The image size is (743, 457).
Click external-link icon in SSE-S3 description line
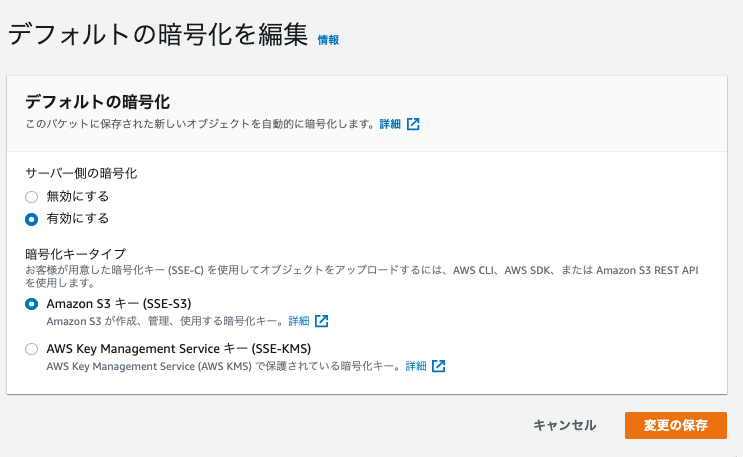pyautogui.click(x=322, y=321)
